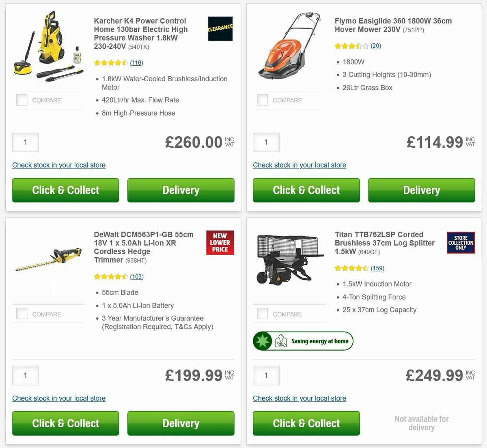
Task: Click Click & Collect for the Titan log splitter
Action: [306, 423]
